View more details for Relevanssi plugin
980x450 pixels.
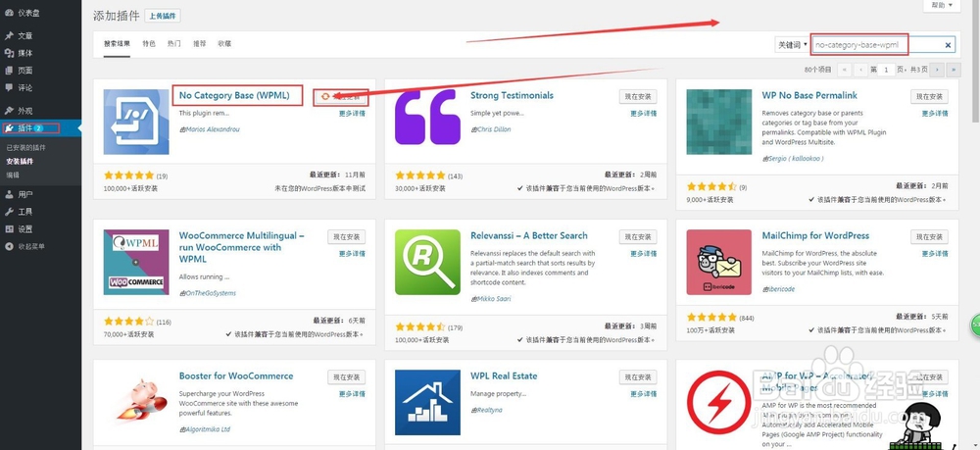click(x=643, y=254)
